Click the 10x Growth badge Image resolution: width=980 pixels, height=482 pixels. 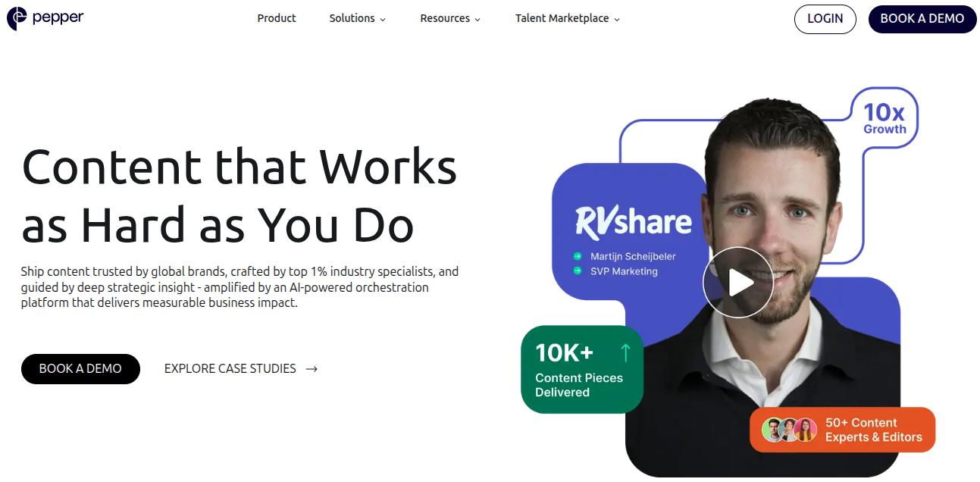(885, 118)
